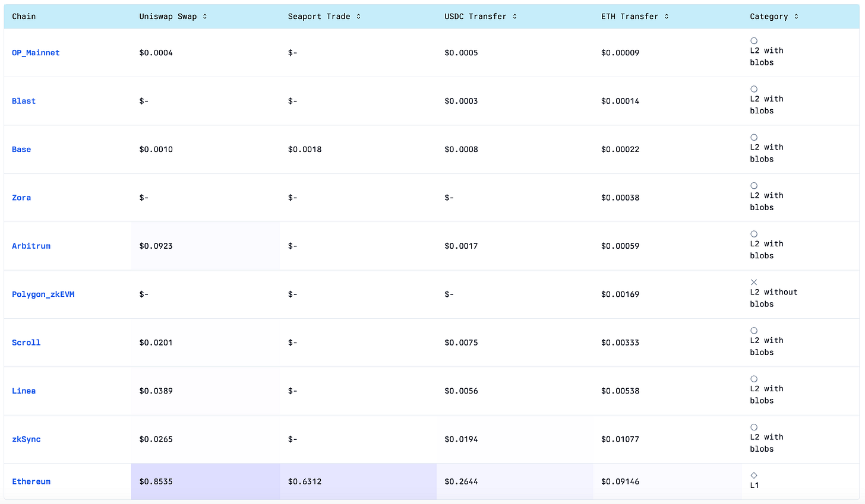The width and height of the screenshot is (865, 504).
Task: Click the circle icon in Base row
Action: pyautogui.click(x=754, y=137)
